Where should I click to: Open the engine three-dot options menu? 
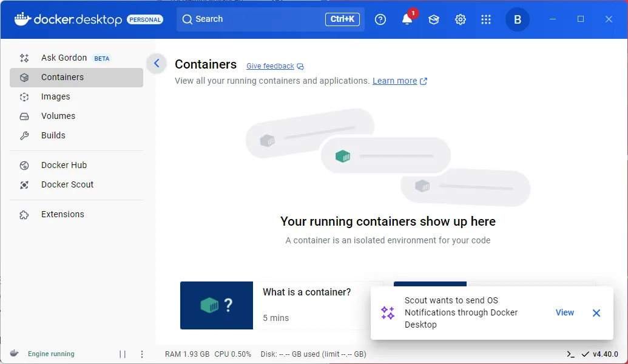142,354
